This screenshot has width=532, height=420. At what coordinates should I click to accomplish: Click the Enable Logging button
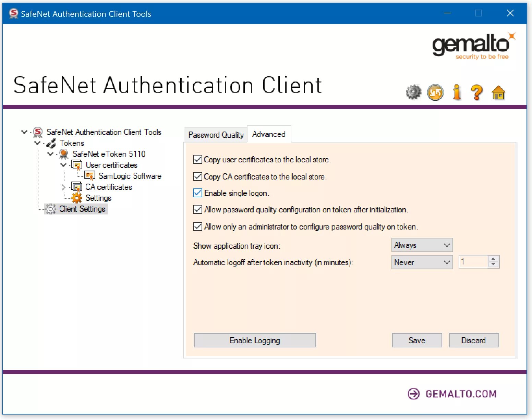(x=255, y=340)
